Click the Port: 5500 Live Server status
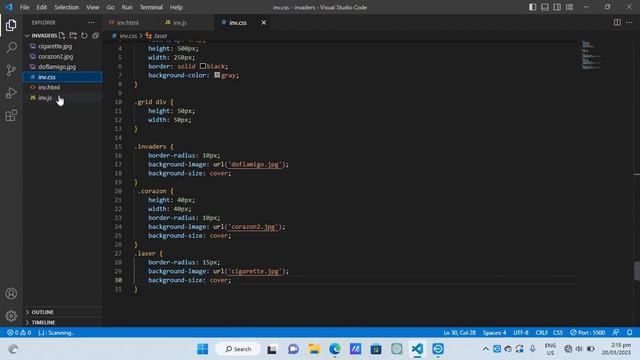Screen dimensions: 640x360 (x=587, y=333)
